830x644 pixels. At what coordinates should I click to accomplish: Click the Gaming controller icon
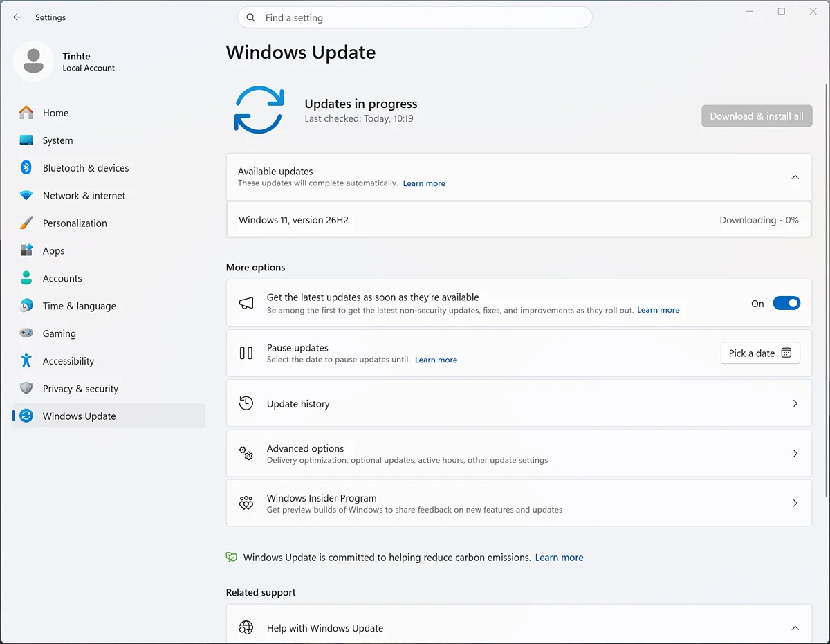pos(26,333)
